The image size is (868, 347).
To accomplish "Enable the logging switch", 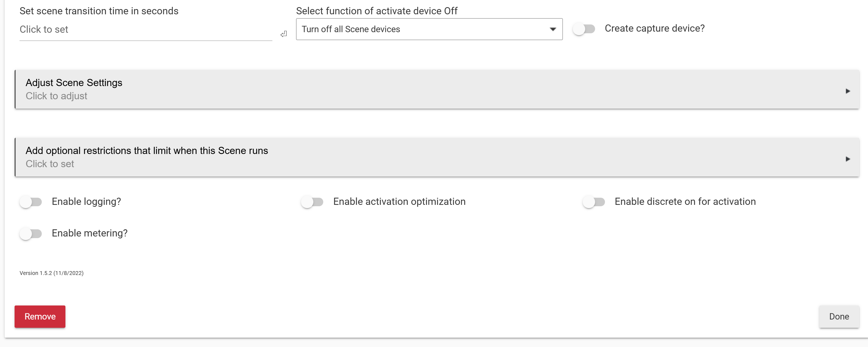I will pyautogui.click(x=31, y=202).
